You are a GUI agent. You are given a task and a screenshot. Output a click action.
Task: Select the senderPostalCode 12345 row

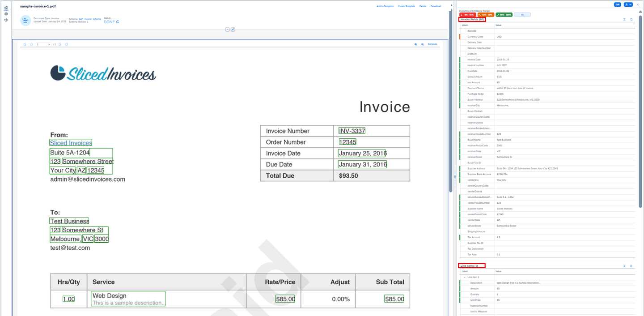click(x=547, y=214)
